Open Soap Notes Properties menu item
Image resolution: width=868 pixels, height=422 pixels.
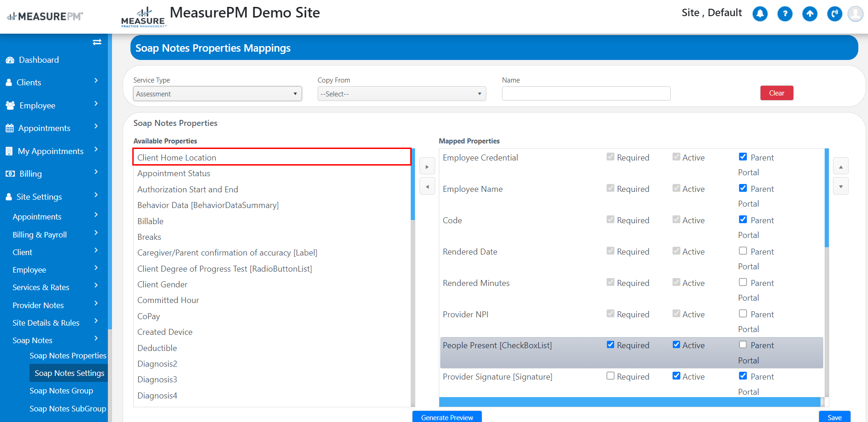coord(68,356)
